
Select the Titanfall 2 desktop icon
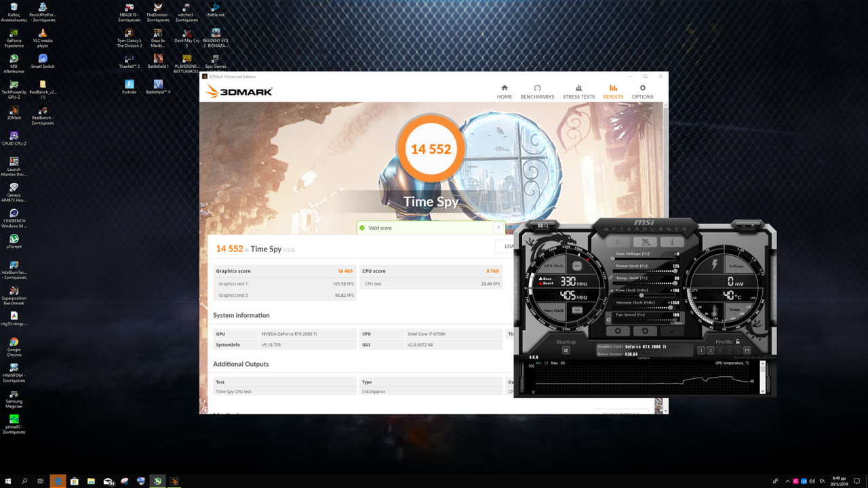(x=129, y=61)
